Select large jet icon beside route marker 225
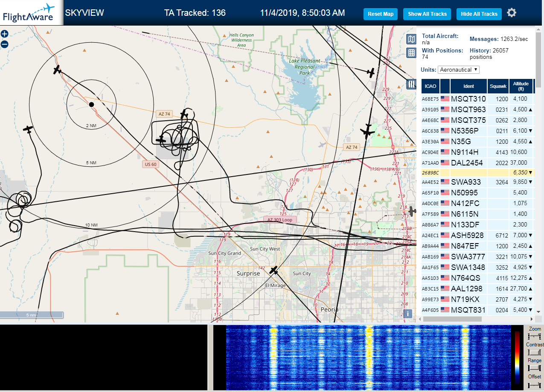 click(367, 131)
